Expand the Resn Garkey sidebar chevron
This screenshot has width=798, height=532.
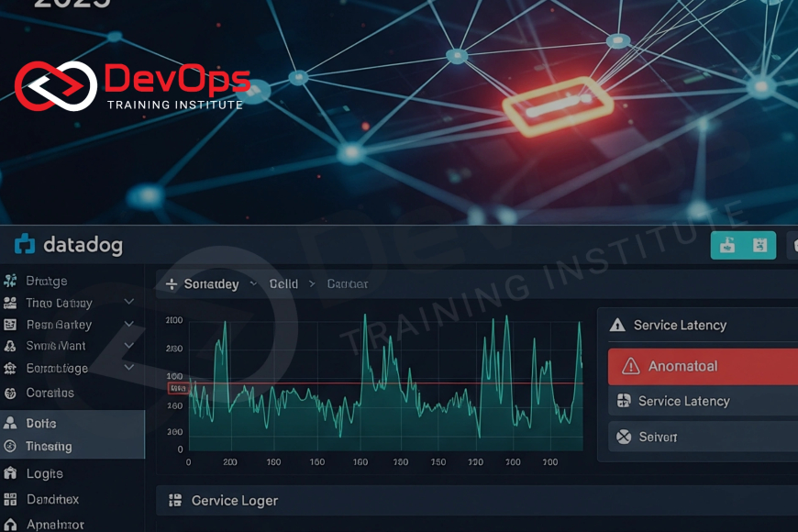129,324
